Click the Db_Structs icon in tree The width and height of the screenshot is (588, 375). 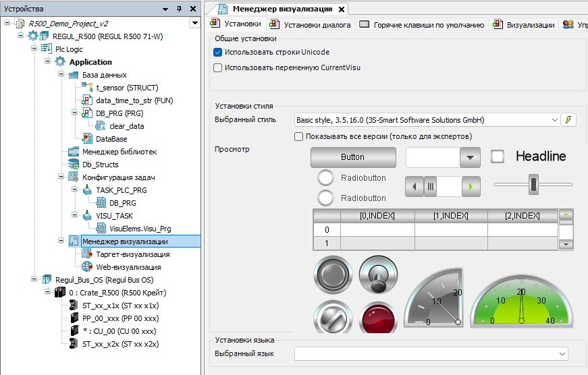click(x=74, y=165)
